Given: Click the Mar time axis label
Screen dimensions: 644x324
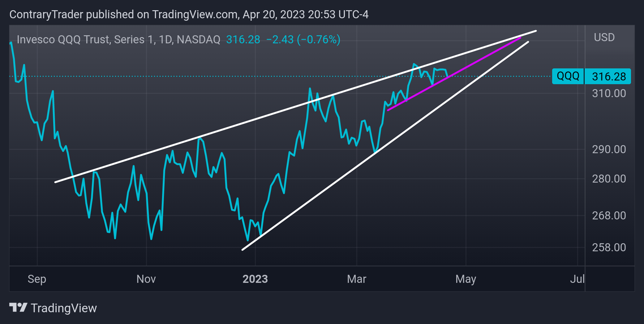Looking at the screenshot, I should click(x=357, y=279).
